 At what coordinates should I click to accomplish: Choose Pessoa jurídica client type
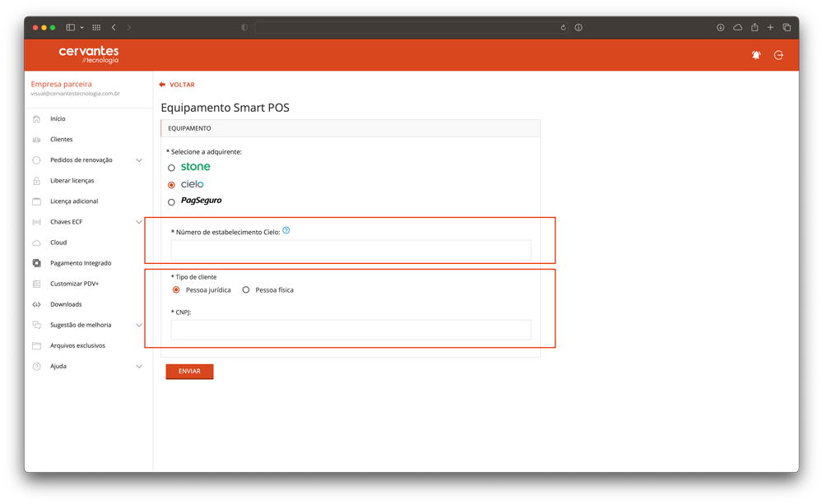pyautogui.click(x=176, y=290)
